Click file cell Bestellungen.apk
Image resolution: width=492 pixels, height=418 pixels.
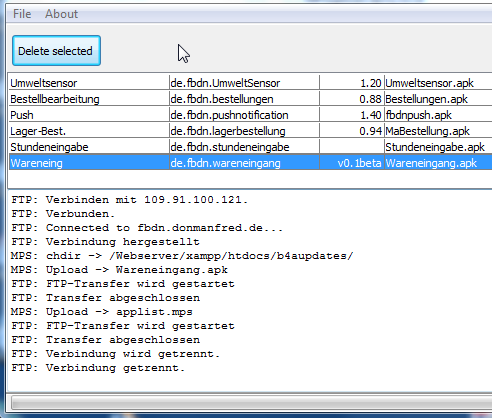point(438,99)
